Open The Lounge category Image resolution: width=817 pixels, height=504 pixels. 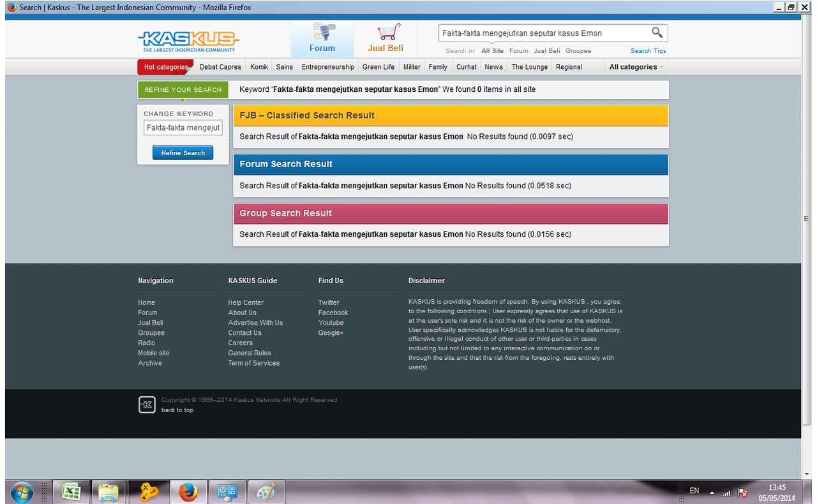coord(530,67)
